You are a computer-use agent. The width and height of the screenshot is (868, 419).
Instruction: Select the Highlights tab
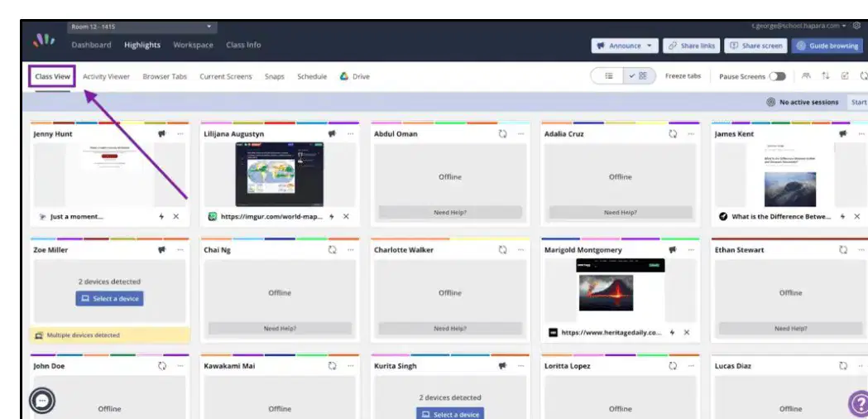(x=142, y=45)
